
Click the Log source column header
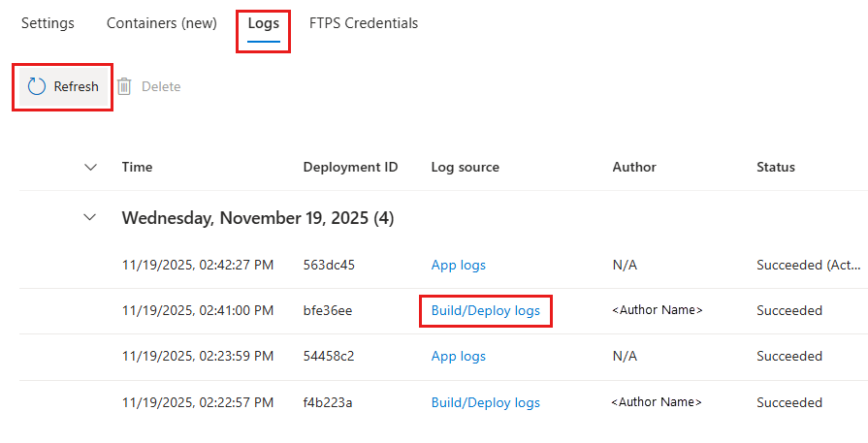click(466, 167)
